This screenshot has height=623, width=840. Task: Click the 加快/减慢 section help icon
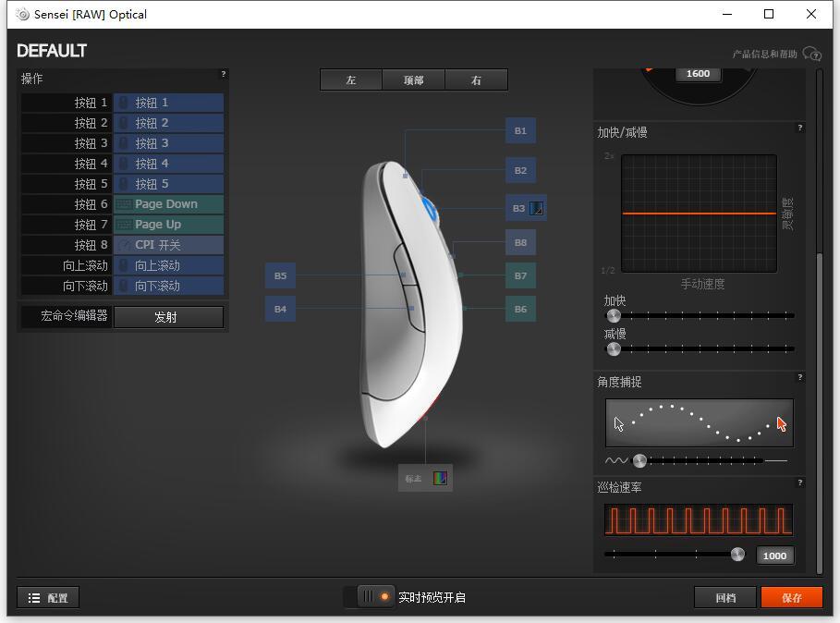(x=800, y=128)
